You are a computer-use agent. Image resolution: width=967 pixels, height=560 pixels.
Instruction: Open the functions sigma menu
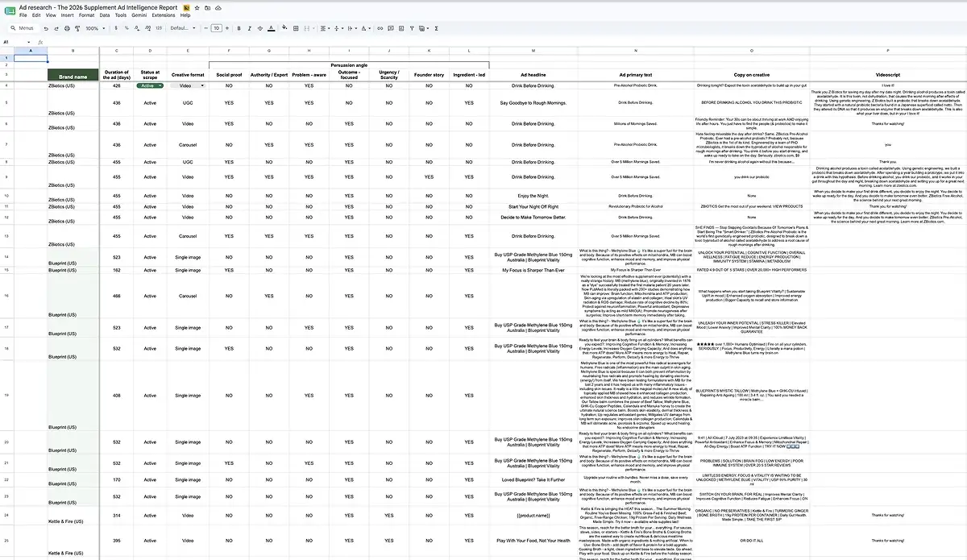[436, 28]
